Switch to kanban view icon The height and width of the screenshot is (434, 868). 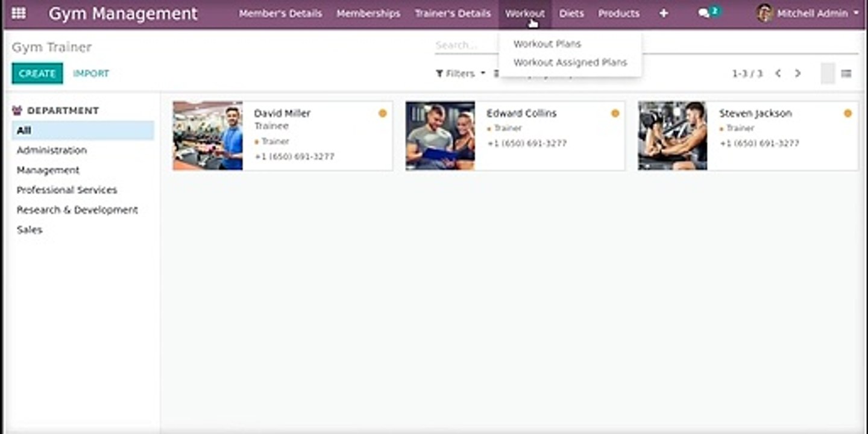point(828,74)
